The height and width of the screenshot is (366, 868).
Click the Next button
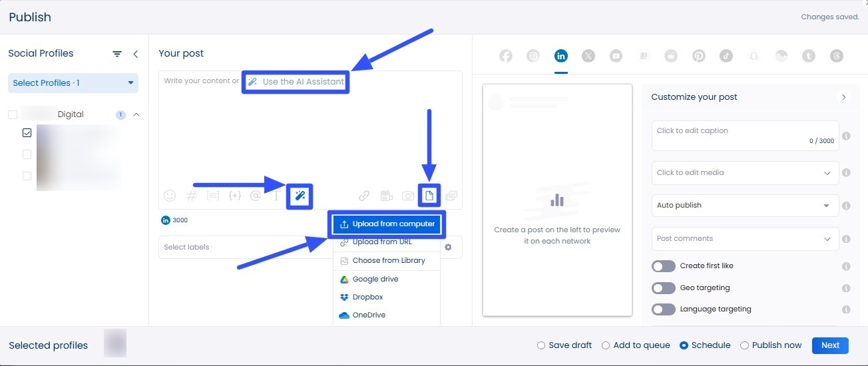[x=830, y=345]
